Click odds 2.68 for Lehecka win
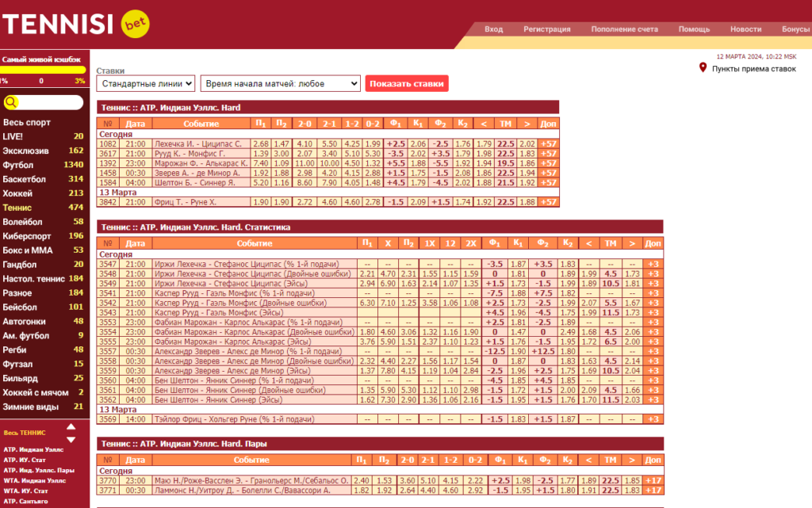Screen dimensions: 812x508 tap(261, 143)
